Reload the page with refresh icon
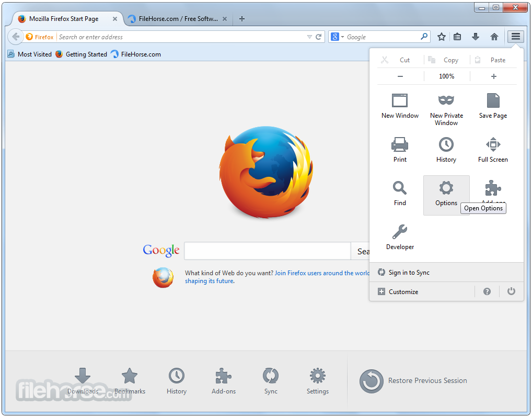Viewport: 532px width, 417px height. click(x=318, y=37)
